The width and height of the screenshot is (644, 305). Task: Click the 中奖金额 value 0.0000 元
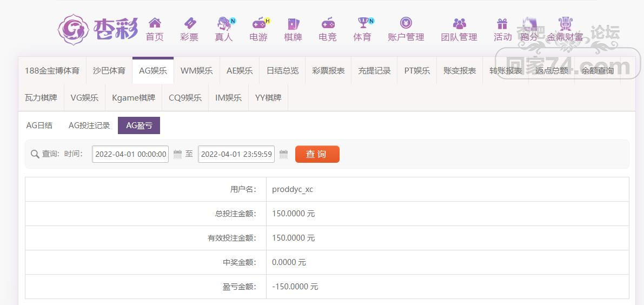[289, 262]
